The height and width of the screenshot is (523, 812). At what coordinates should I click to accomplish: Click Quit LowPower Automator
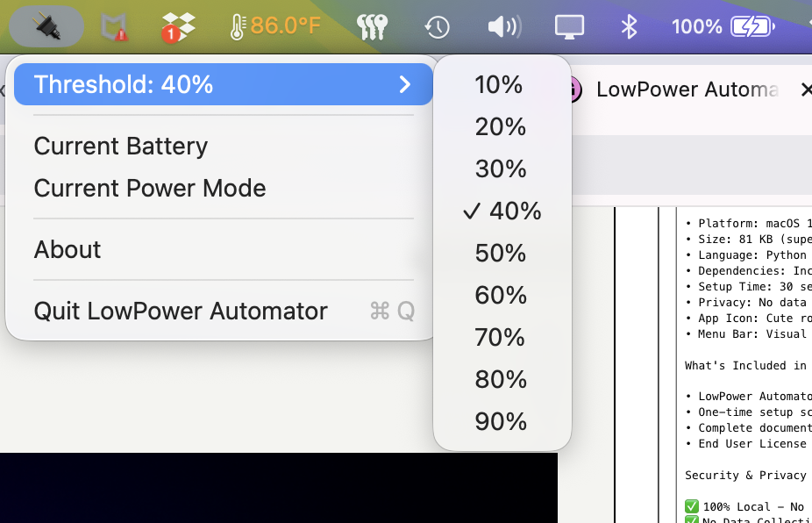click(x=180, y=311)
